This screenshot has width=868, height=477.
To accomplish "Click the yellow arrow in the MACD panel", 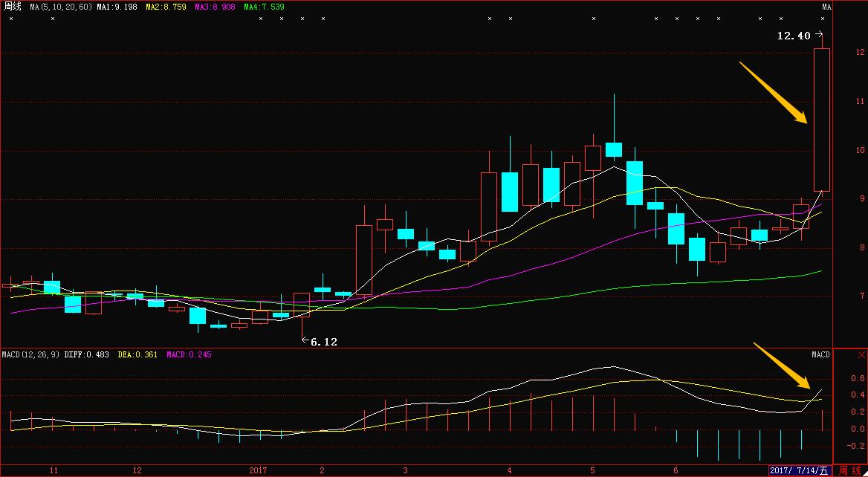I will pos(783,366).
